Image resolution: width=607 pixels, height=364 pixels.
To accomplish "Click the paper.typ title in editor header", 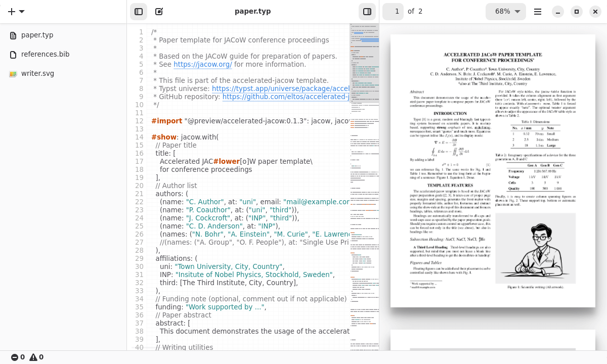I will click(253, 12).
